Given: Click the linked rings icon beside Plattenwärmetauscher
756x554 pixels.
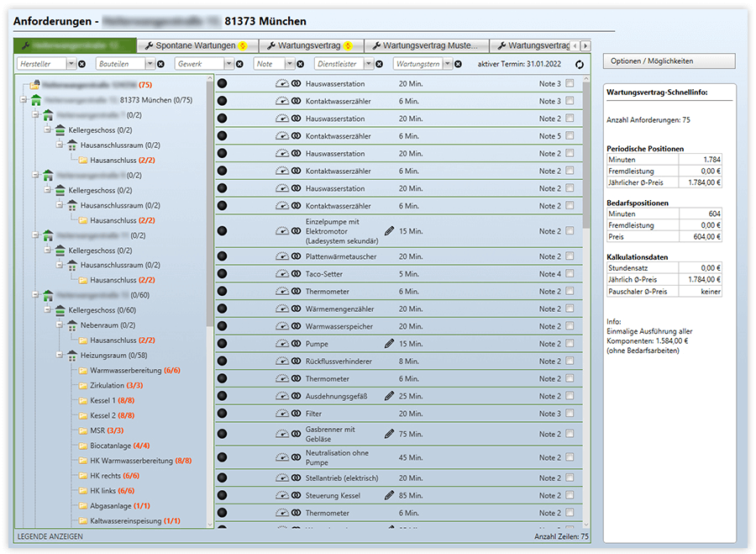Looking at the screenshot, I should (296, 256).
